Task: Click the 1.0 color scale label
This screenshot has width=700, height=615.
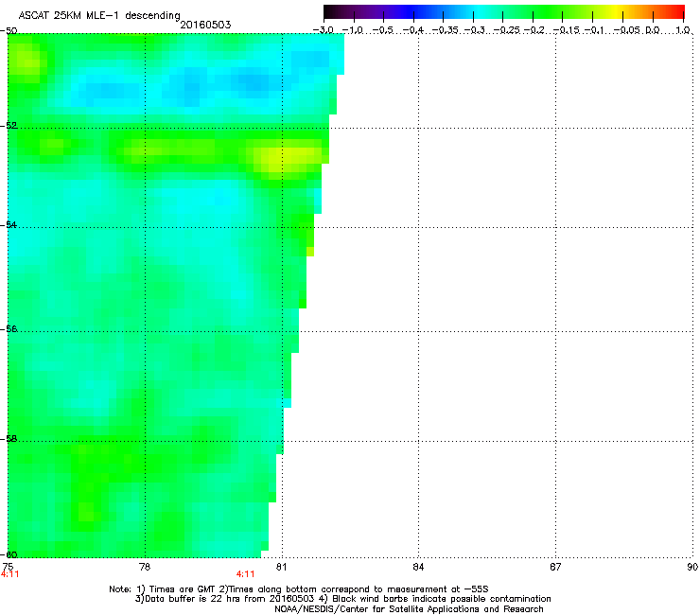Action: point(683,30)
